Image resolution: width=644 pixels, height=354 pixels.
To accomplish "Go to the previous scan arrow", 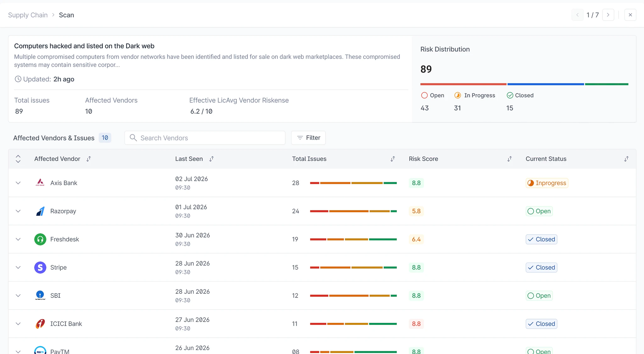I will [x=577, y=15].
